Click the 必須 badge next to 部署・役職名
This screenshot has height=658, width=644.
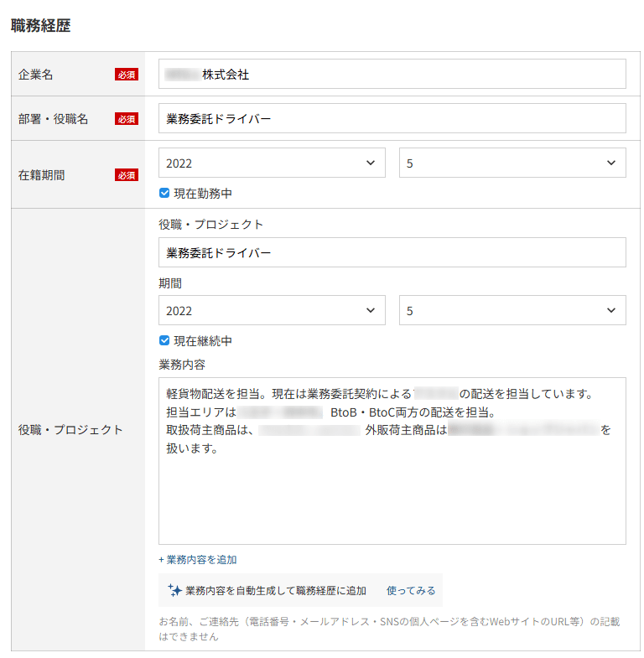coord(127,119)
